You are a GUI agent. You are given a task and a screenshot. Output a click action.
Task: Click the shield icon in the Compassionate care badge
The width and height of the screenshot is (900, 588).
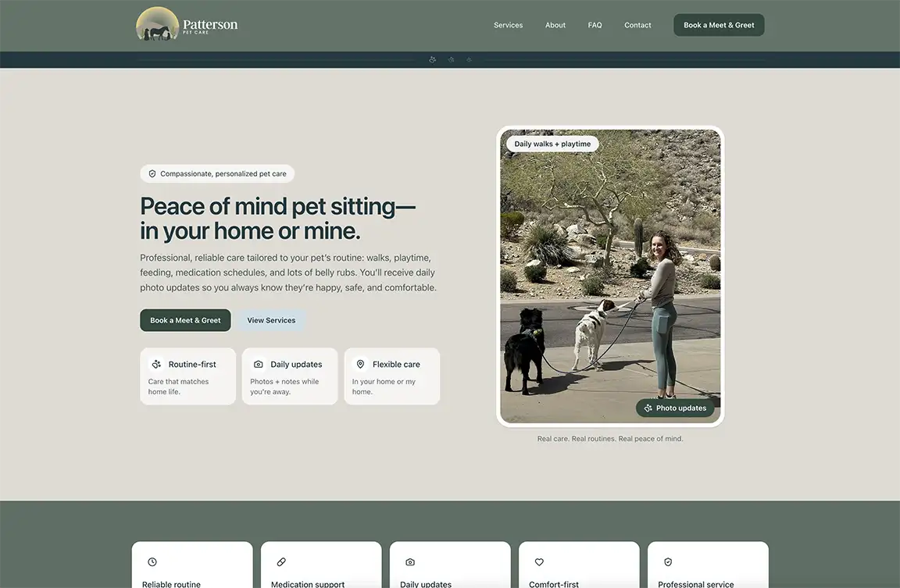coord(151,173)
